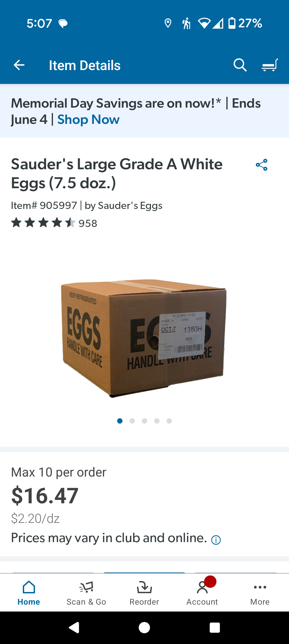
Task: Tap Android recent apps square
Action: 215,628
